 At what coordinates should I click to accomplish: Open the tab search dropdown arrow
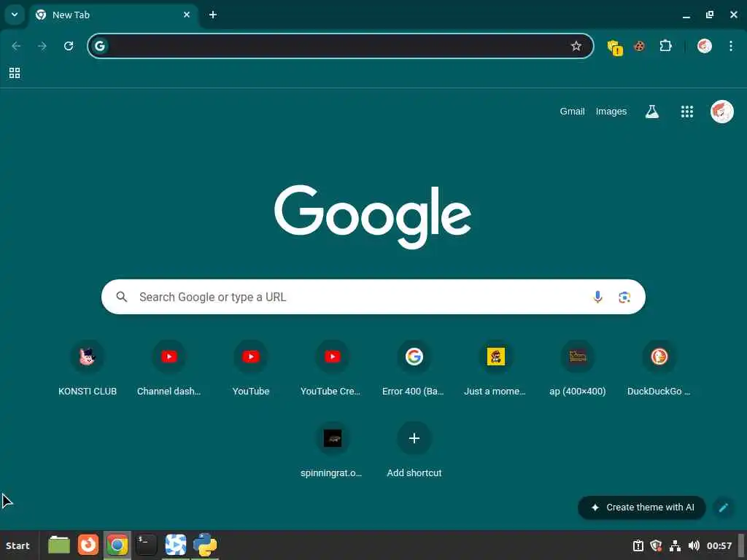[15, 15]
